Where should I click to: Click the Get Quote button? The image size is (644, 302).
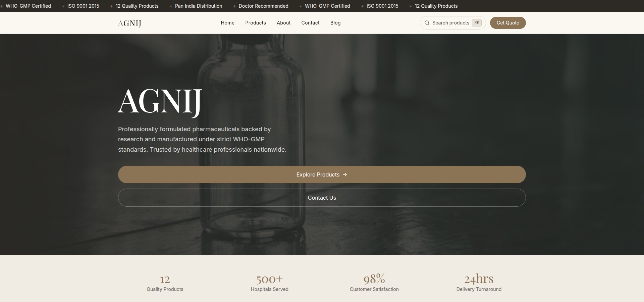click(x=508, y=23)
